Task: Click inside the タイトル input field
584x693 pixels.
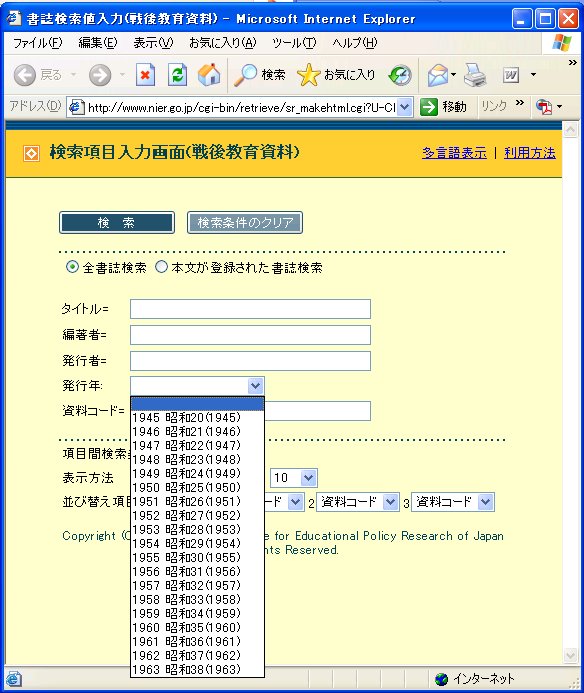Action: (x=250, y=309)
